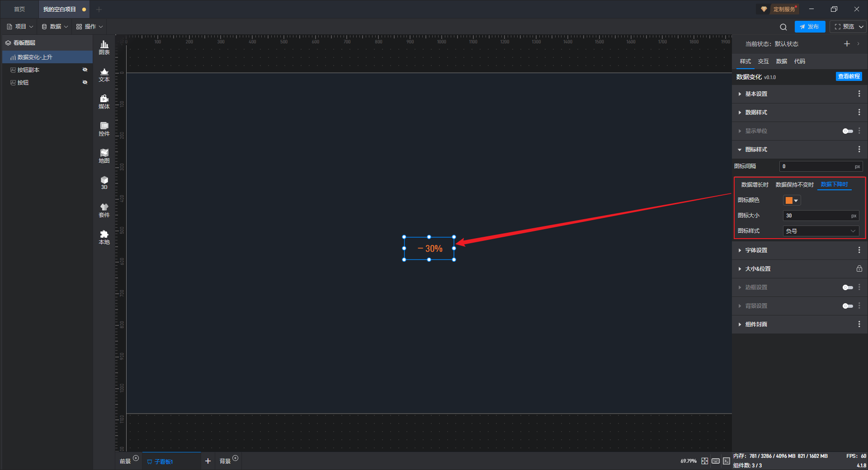Open the 项目 dropdown menu
868x470 pixels.
[x=20, y=27]
